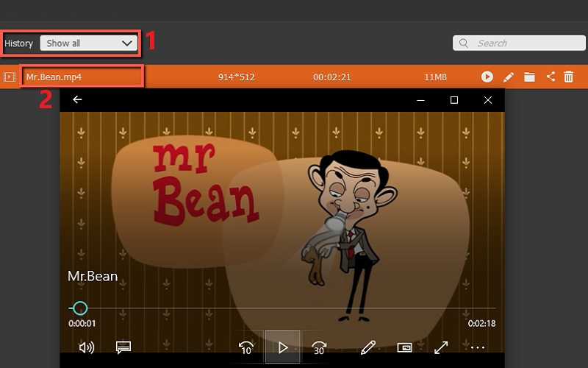Click the 00:02:21 duration value
This screenshot has width=588, height=368.
pyautogui.click(x=332, y=77)
